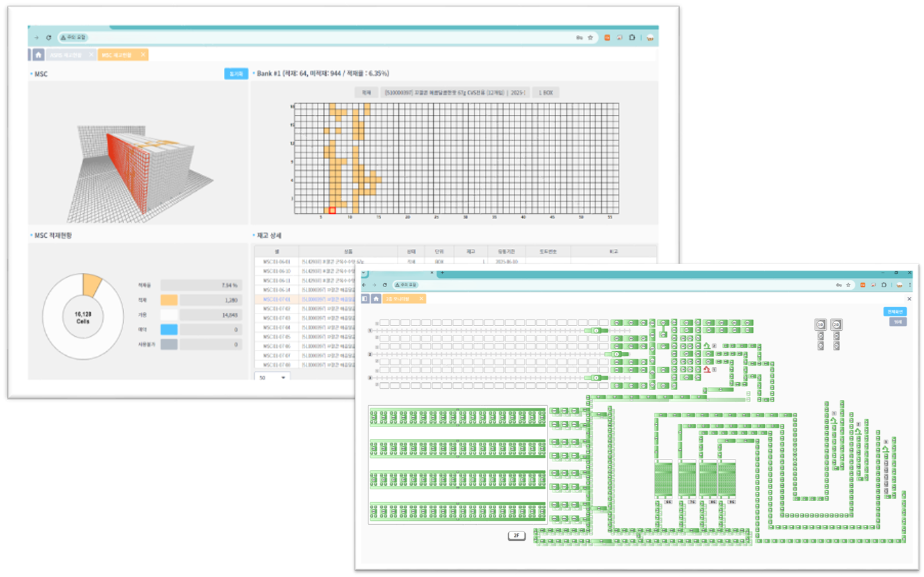
Task: Bookmark page with star icon in back browser
Action: pos(590,38)
